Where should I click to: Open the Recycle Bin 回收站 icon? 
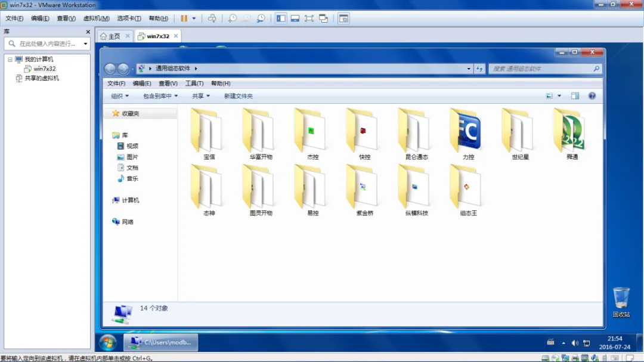(x=621, y=302)
